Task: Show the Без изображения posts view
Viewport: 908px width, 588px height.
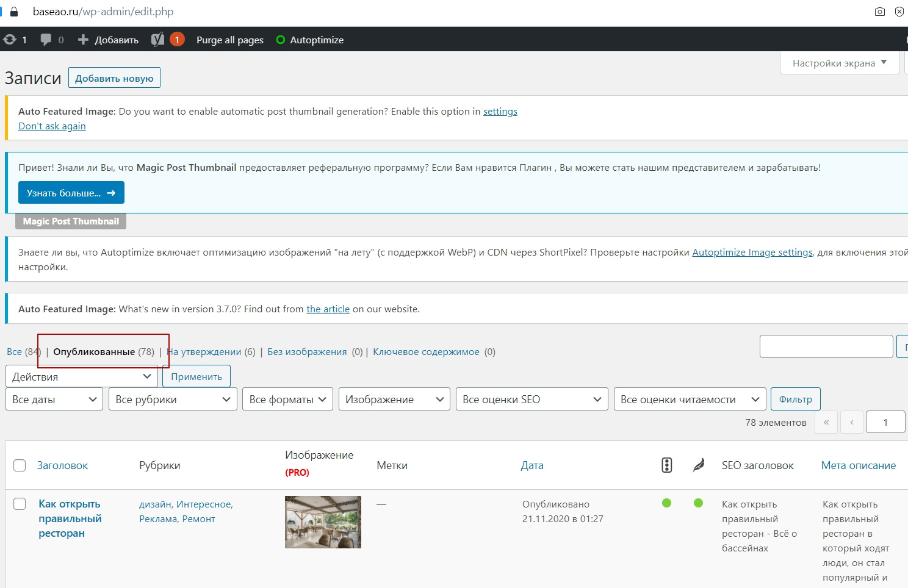Action: 307,352
